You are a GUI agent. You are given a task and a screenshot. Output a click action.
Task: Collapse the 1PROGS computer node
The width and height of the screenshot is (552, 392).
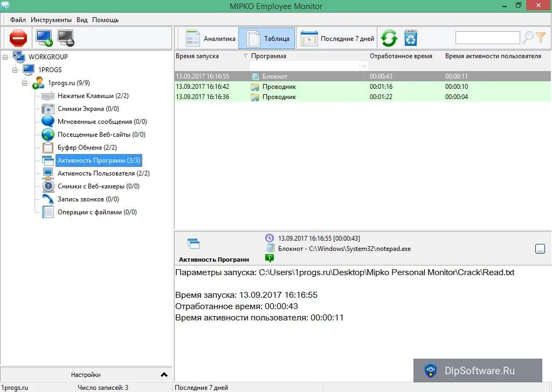coord(15,70)
